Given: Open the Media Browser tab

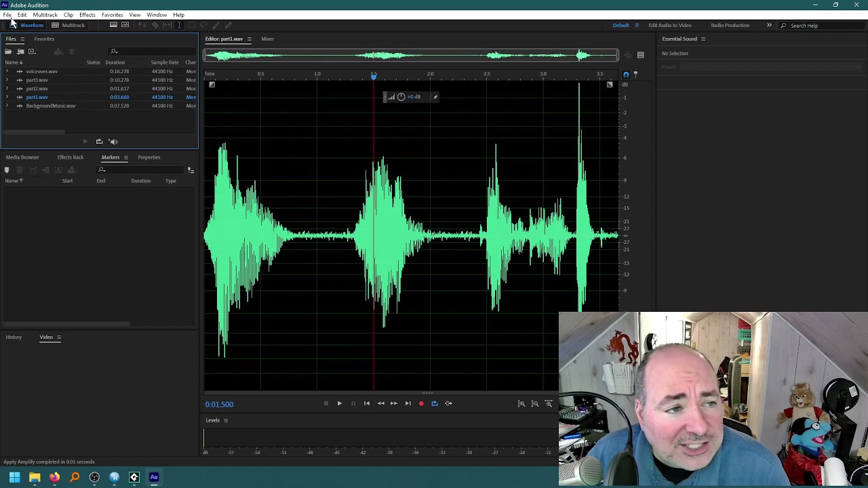Looking at the screenshot, I should [22, 157].
